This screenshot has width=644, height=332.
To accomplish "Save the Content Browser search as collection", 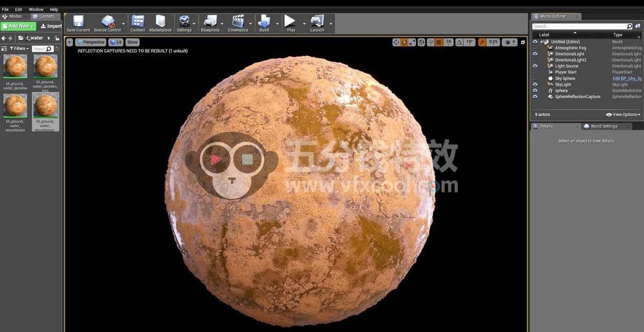I will click(x=57, y=48).
